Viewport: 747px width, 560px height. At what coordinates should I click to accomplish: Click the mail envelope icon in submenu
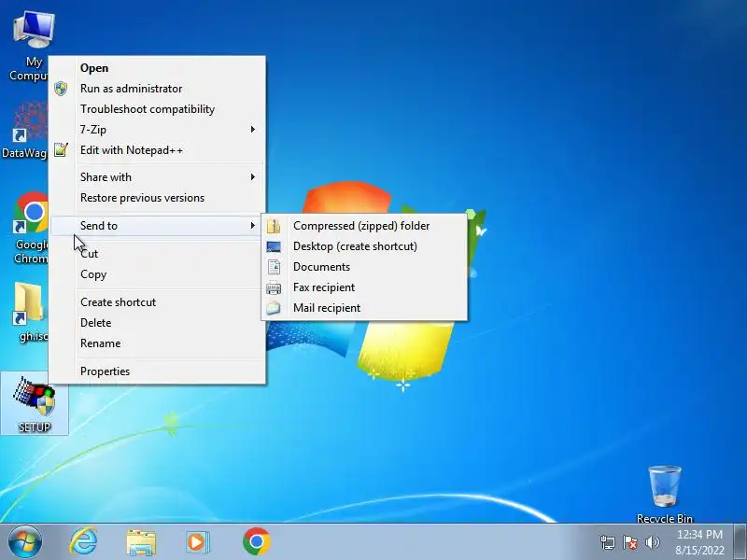click(x=274, y=308)
